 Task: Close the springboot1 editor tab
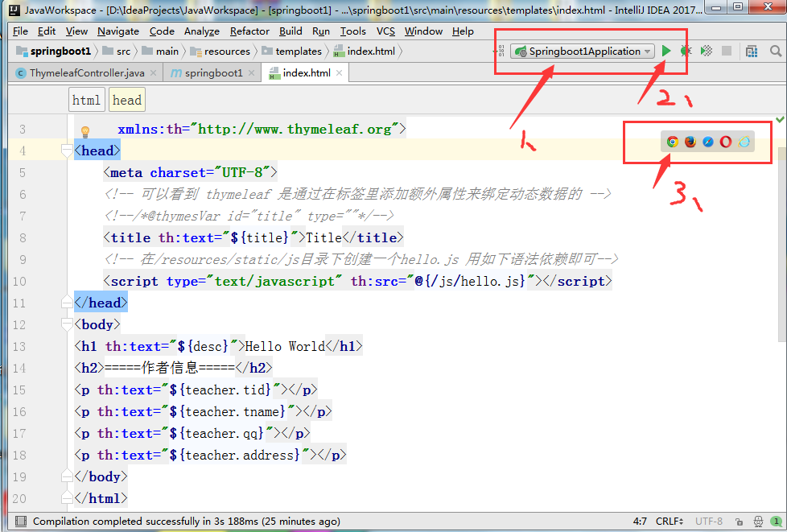tap(251, 72)
